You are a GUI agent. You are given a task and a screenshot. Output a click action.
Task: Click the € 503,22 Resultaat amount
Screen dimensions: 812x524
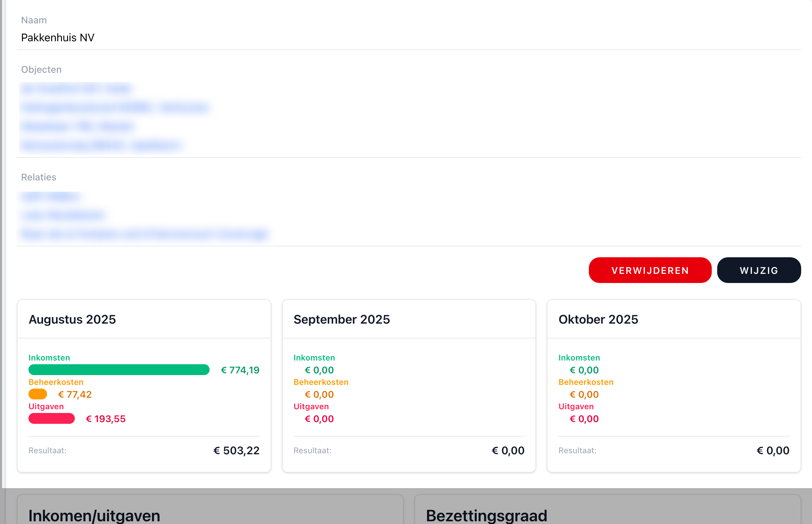click(x=236, y=451)
